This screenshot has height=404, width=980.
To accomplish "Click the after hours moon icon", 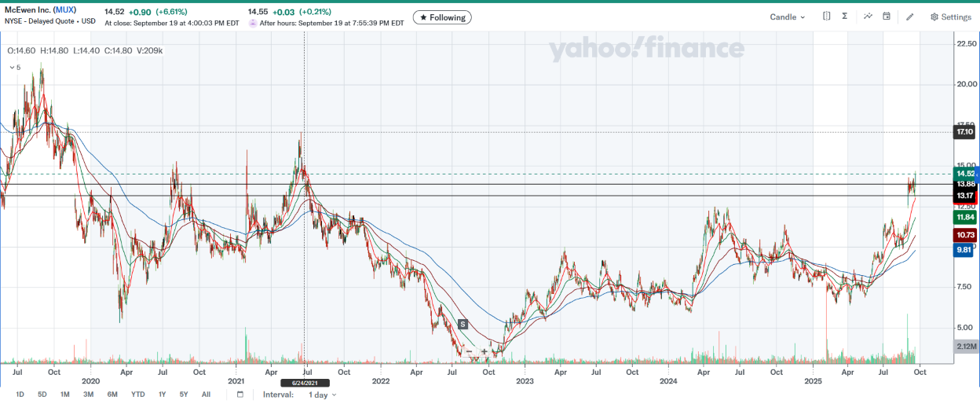I will tap(253, 24).
